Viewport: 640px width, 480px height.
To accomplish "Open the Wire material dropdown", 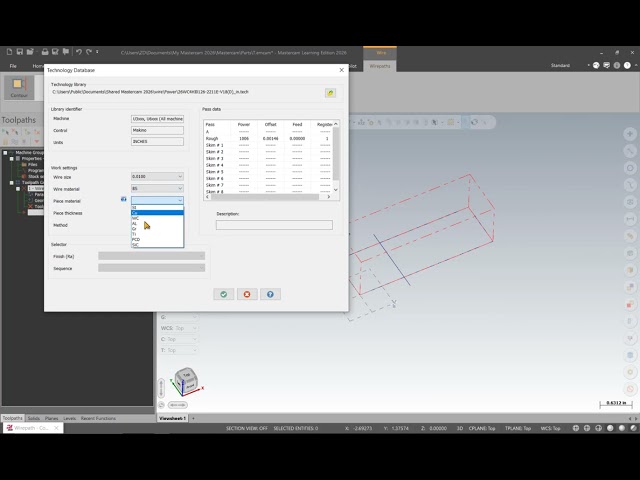I will pos(180,188).
